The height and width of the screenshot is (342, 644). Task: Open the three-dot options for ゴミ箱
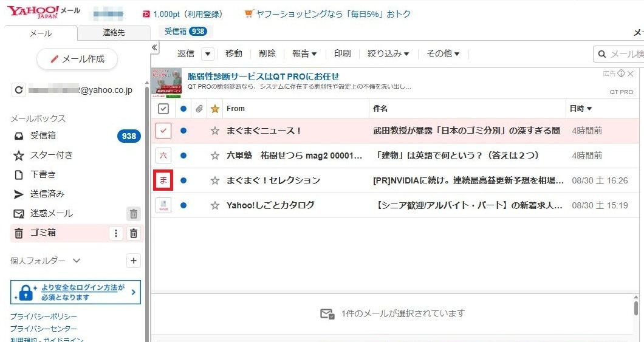pyautogui.click(x=116, y=233)
